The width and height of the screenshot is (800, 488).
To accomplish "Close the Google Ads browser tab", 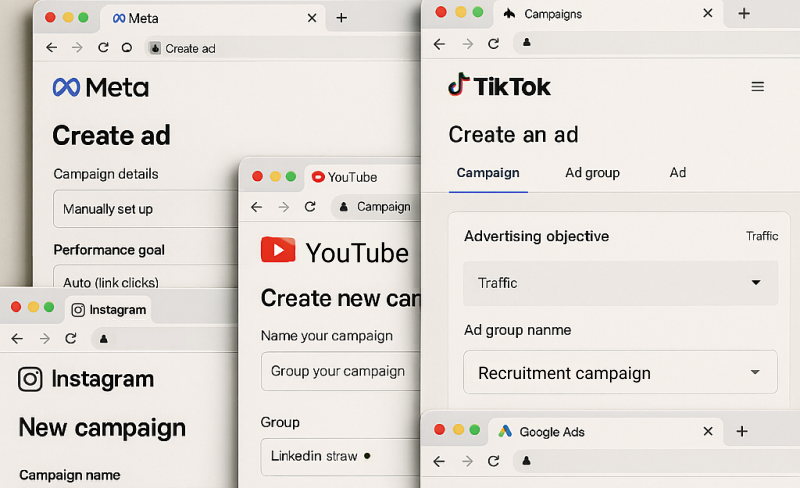I will (x=708, y=431).
